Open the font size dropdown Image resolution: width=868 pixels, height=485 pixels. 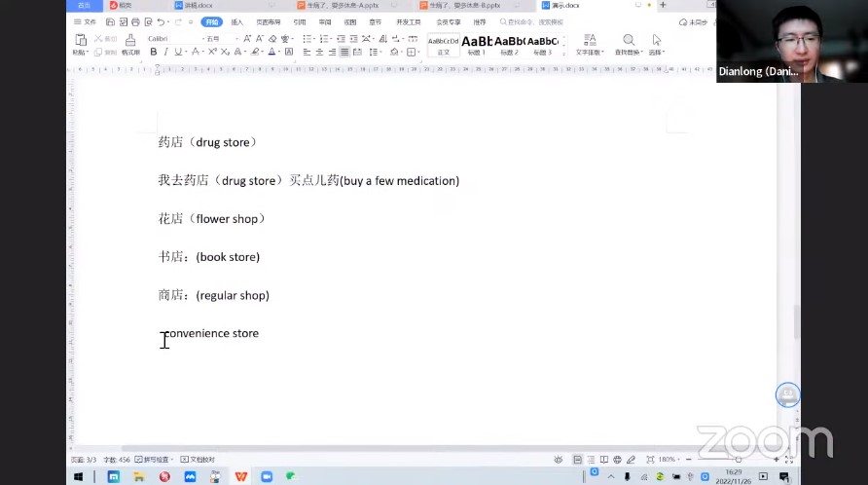[237, 39]
